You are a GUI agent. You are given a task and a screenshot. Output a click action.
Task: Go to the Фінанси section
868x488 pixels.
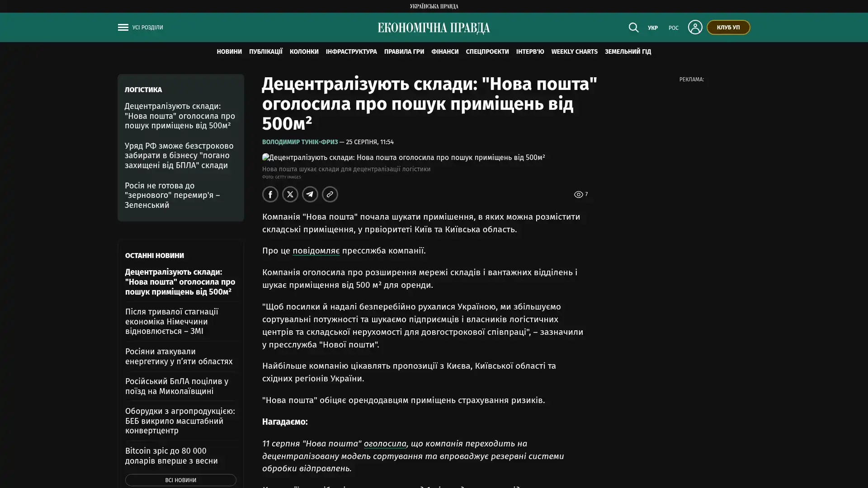(x=445, y=52)
